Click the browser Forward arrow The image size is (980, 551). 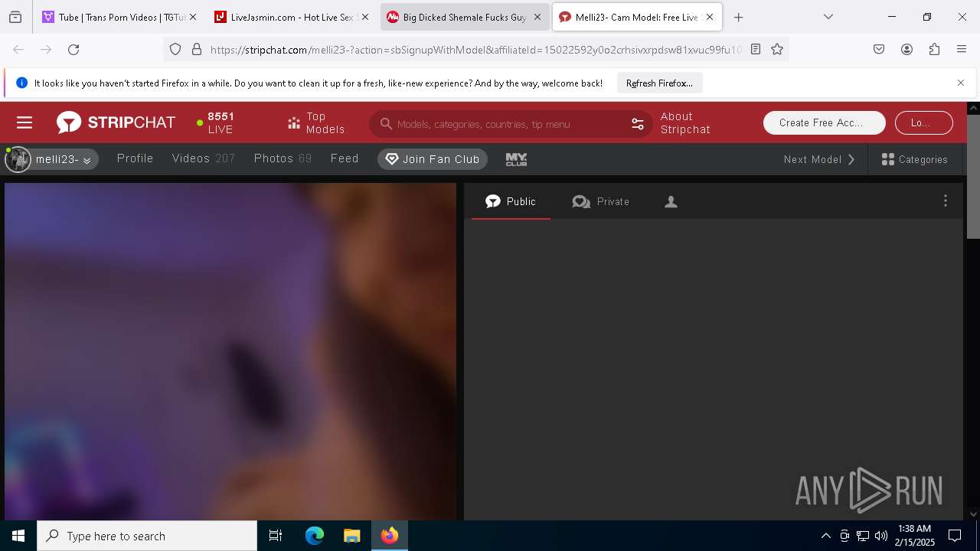click(x=46, y=49)
